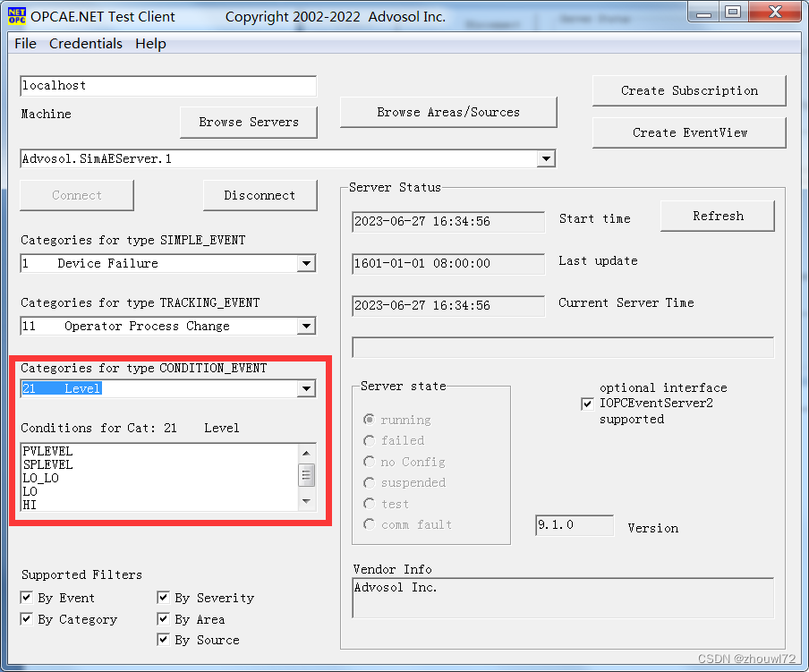Select LO_LO in the conditions list

(x=41, y=478)
